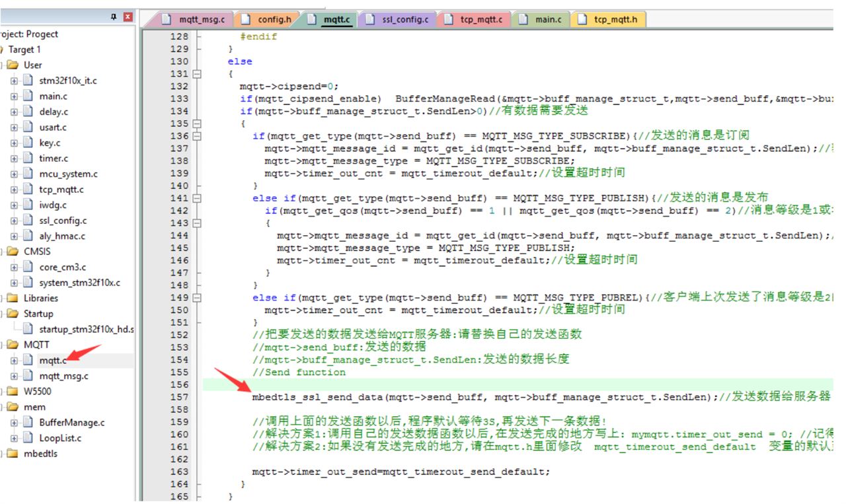846x504 pixels.
Task: Expand the core_cm3.c file node
Action: pyautogui.click(x=15, y=267)
